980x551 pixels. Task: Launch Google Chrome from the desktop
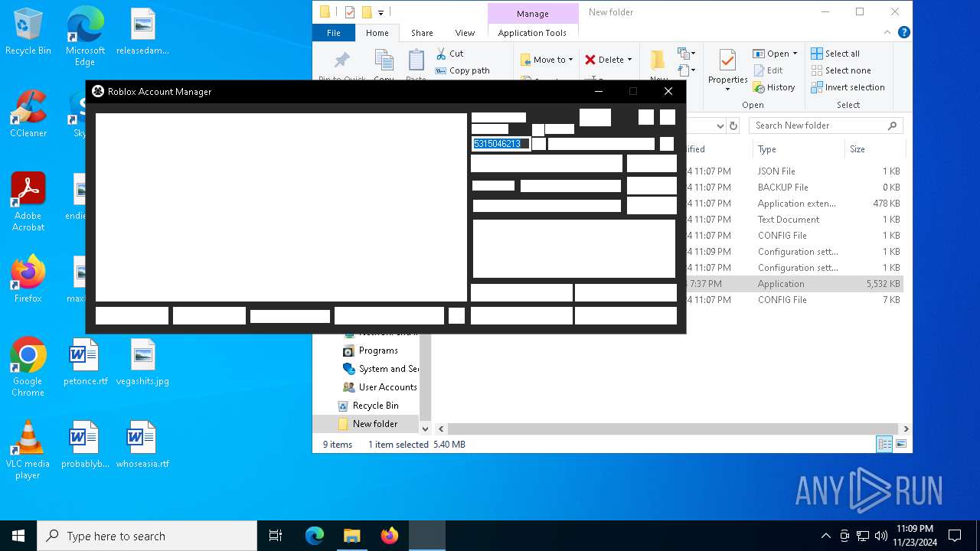(28, 367)
